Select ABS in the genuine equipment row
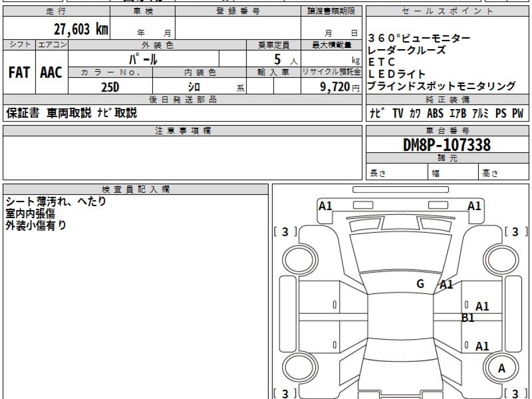The image size is (532, 399). coord(435,113)
